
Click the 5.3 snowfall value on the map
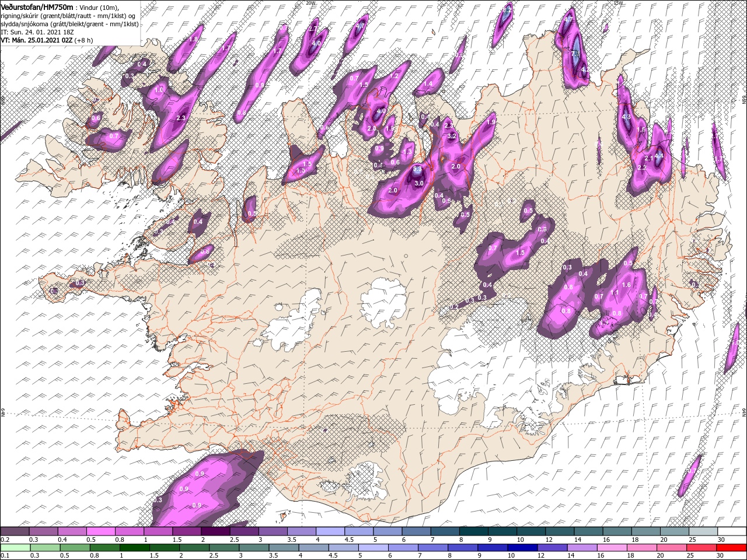417,170
